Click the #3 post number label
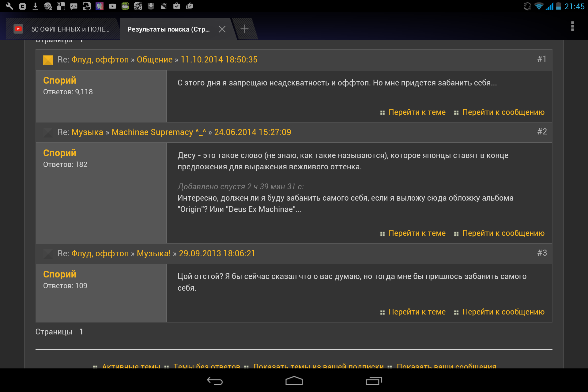The image size is (588, 392). click(542, 253)
